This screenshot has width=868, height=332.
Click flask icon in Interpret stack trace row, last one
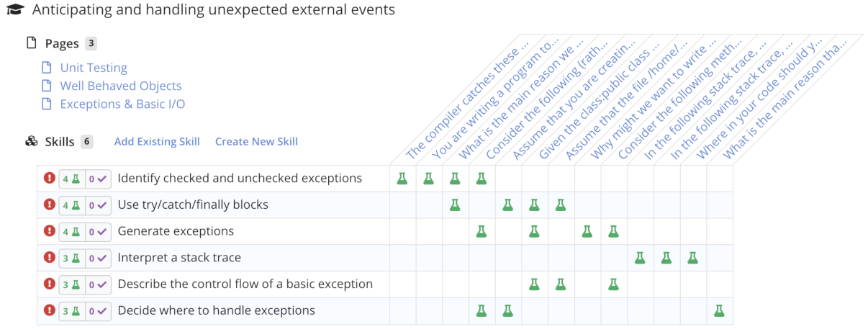pos(692,257)
